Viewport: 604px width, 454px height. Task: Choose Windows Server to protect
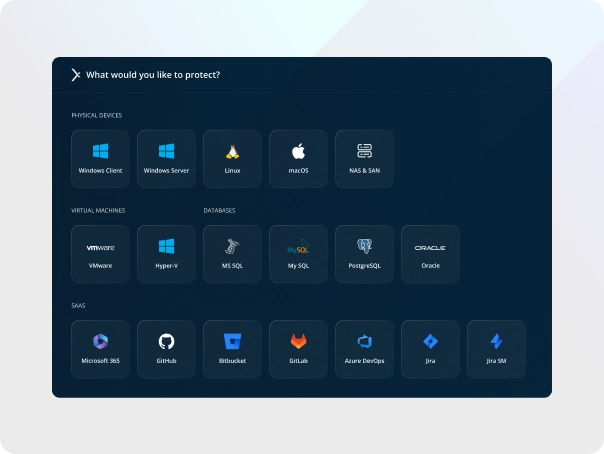tap(166, 159)
